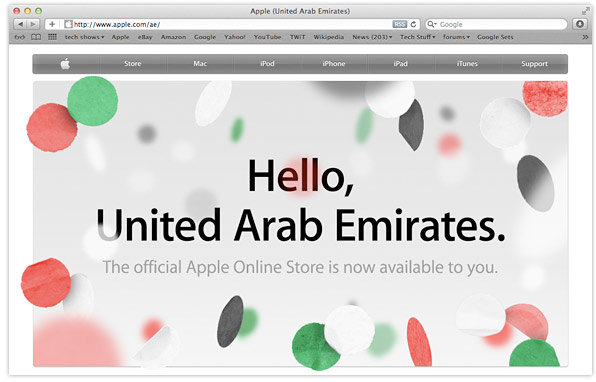Enter full screen with the corner arrows icon
This screenshot has height=382, width=596.
(x=585, y=11)
